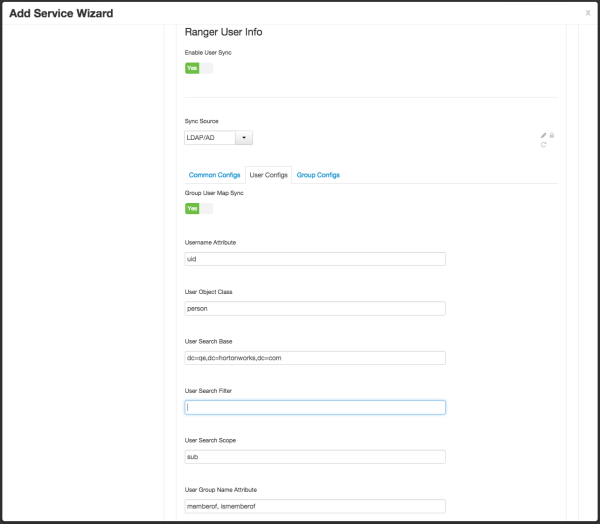The height and width of the screenshot is (524, 600).
Task: Click the User Object Class field
Action: tap(315, 308)
